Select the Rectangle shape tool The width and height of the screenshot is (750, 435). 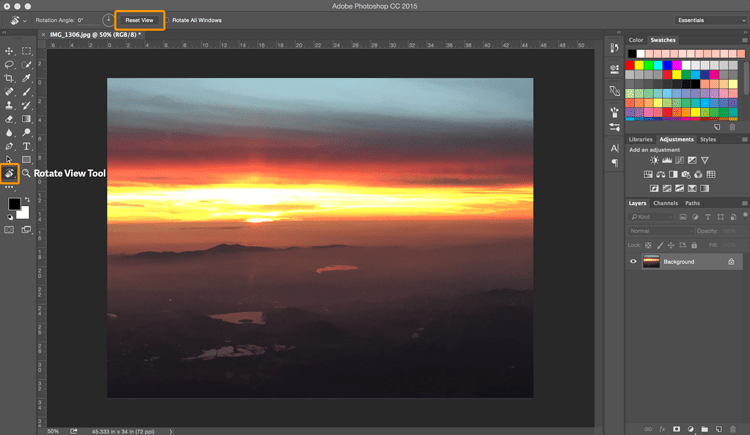[26, 159]
